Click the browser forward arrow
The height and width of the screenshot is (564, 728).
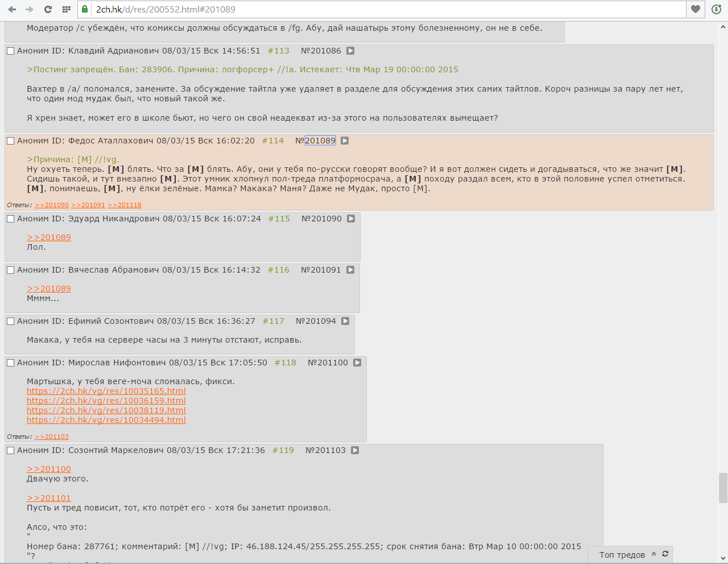30,9
